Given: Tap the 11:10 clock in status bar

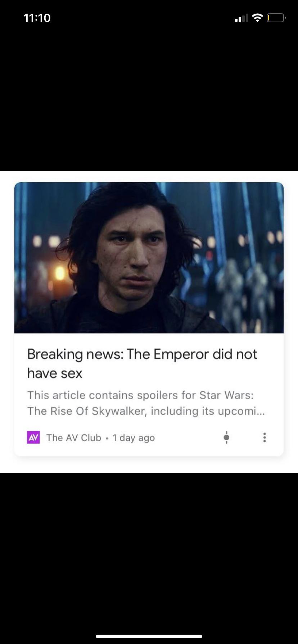Looking at the screenshot, I should (x=37, y=18).
